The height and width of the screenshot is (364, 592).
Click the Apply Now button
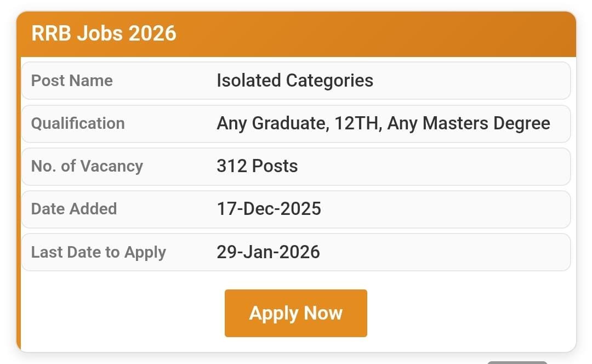(x=295, y=313)
